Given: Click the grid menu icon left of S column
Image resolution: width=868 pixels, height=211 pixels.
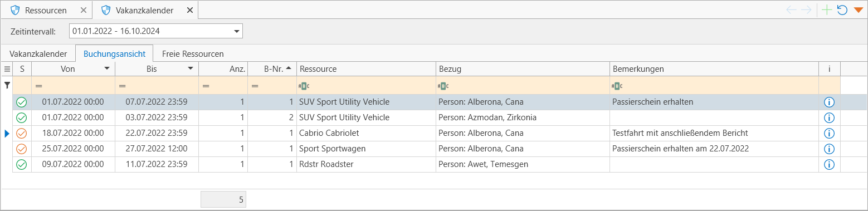Looking at the screenshot, I should pyautogui.click(x=7, y=69).
